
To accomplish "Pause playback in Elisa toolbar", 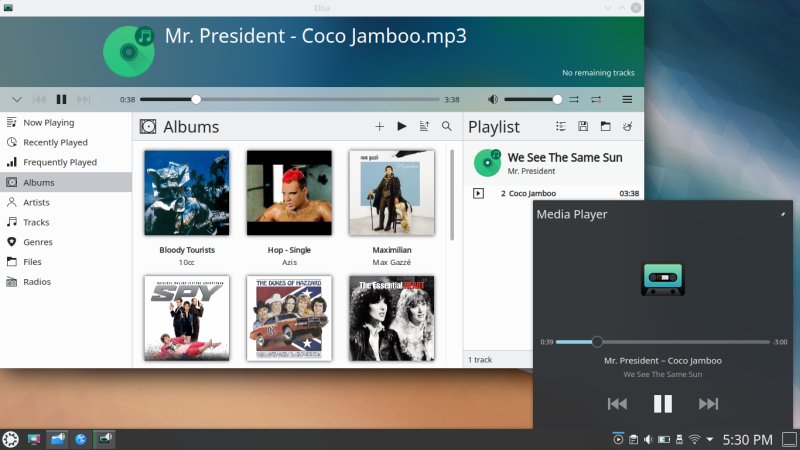I will click(61, 99).
